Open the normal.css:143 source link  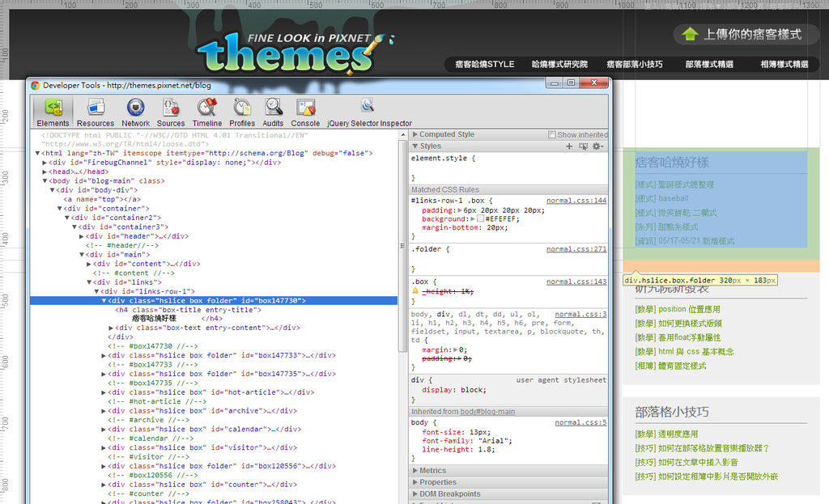pyautogui.click(x=576, y=282)
